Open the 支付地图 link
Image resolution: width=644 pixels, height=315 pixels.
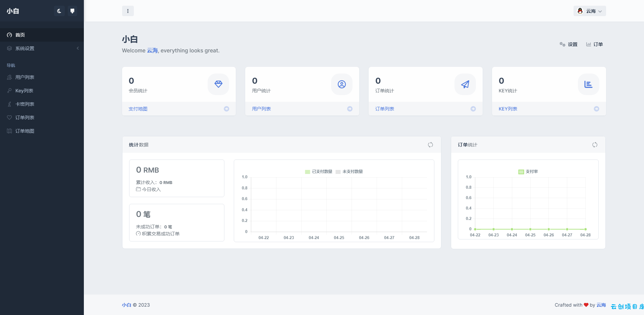click(138, 109)
